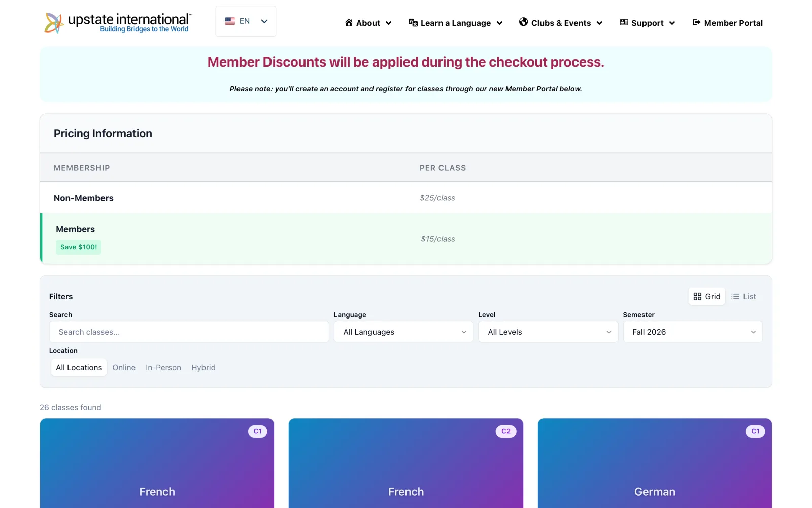812x508 pixels.
Task: Click the $15/class member price
Action: click(438, 239)
